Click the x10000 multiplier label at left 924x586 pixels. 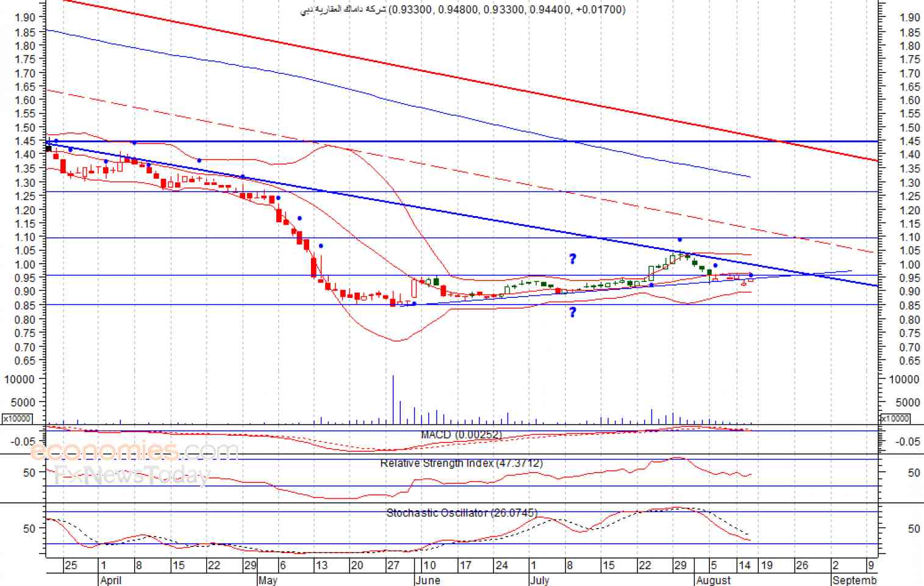point(18,419)
